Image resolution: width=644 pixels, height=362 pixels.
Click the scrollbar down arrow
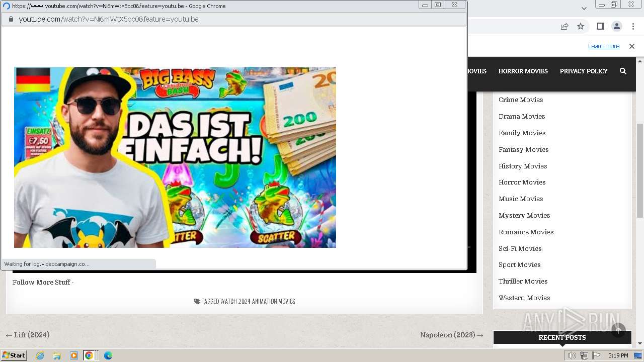pyautogui.click(x=640, y=344)
